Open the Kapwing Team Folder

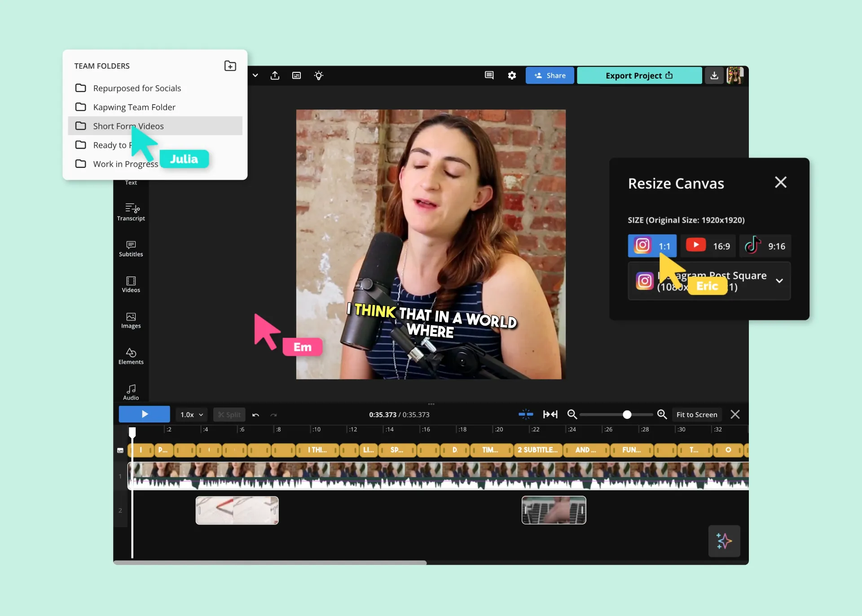point(134,107)
